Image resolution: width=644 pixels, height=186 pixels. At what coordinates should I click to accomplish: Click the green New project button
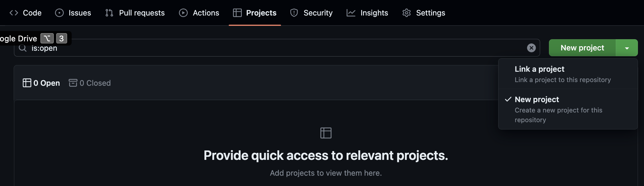click(x=582, y=48)
